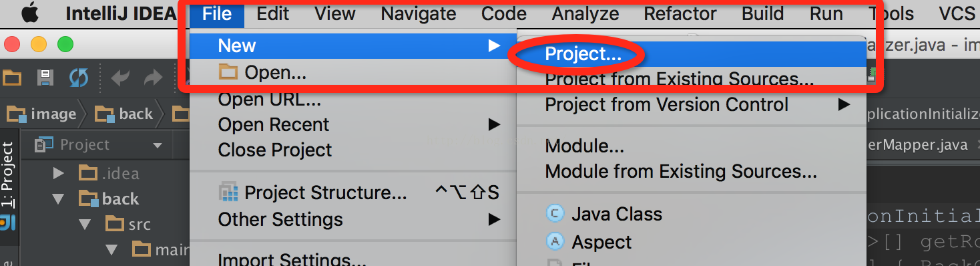980x266 pixels.
Task: Click the Java Class icon in submenu
Action: click(555, 214)
